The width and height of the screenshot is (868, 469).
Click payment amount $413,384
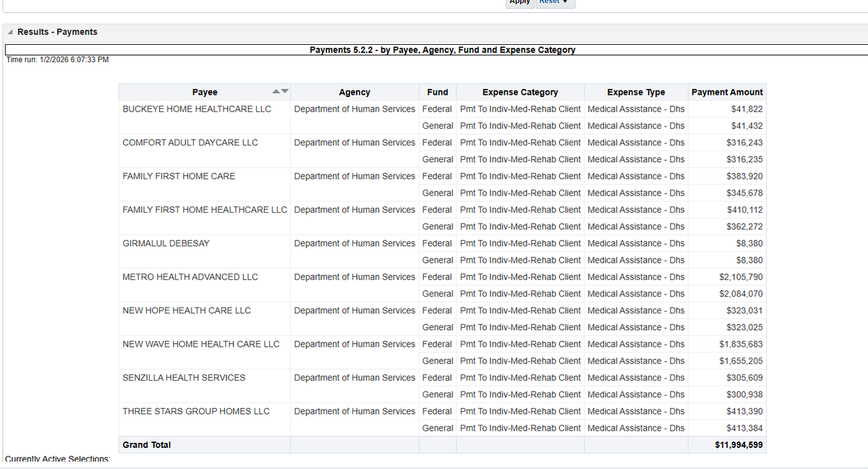click(745, 428)
